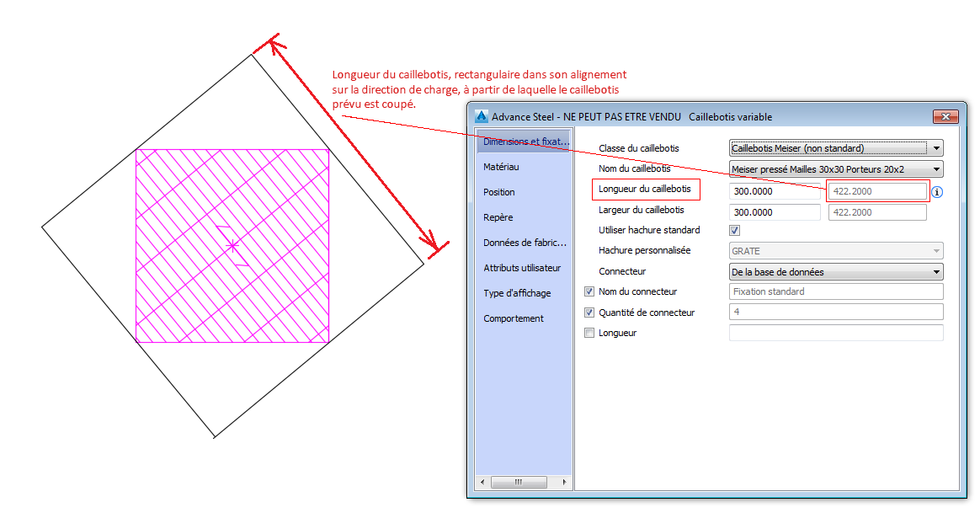Click the Advance Steel title bar icon

pyautogui.click(x=482, y=116)
